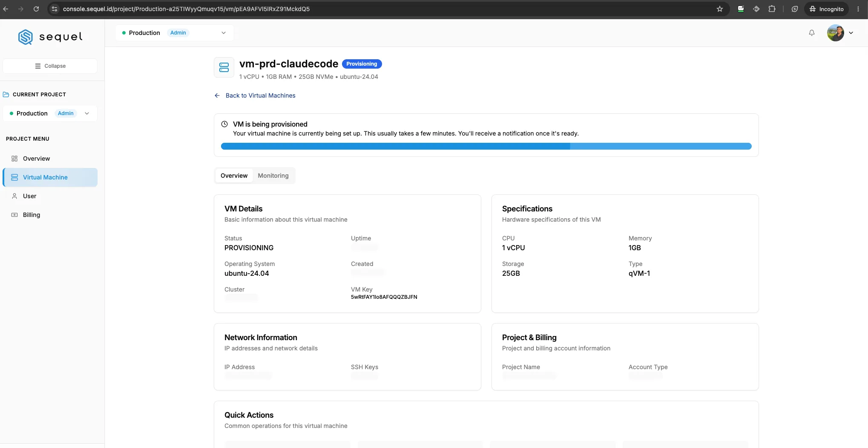
Task: Open the browser extensions puzzle icon
Action: pos(772,9)
